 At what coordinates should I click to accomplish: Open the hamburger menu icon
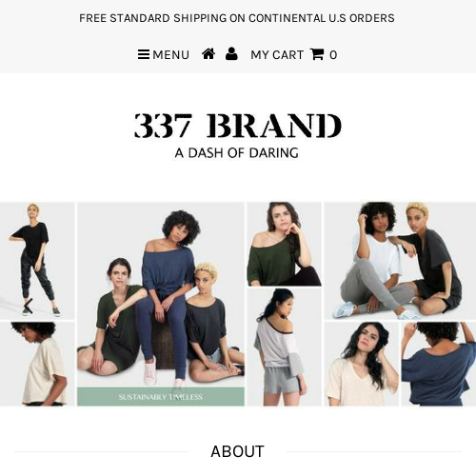[144, 54]
